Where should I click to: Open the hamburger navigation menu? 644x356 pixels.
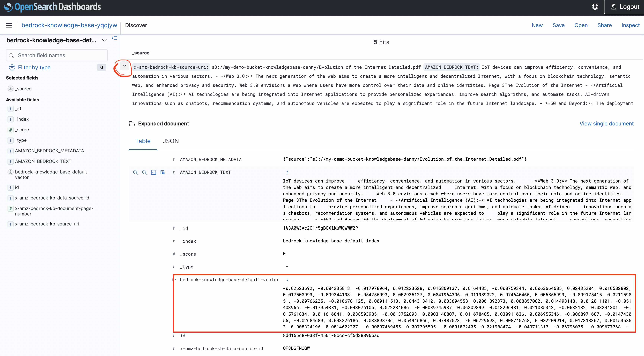(x=9, y=25)
